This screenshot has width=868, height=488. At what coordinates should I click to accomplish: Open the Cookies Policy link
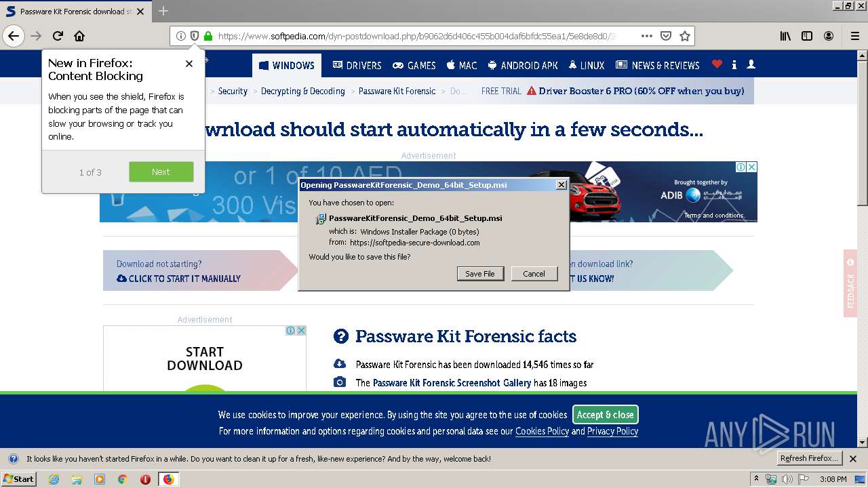[542, 431]
